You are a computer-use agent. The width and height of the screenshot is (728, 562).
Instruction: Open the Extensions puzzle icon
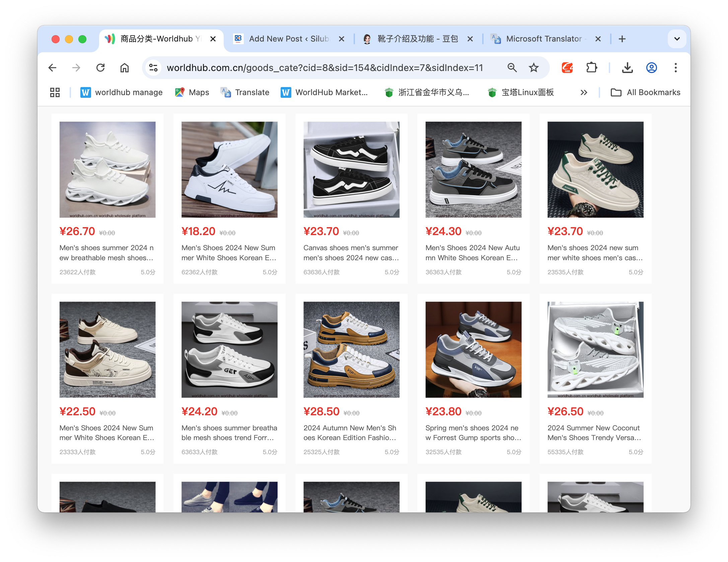592,68
